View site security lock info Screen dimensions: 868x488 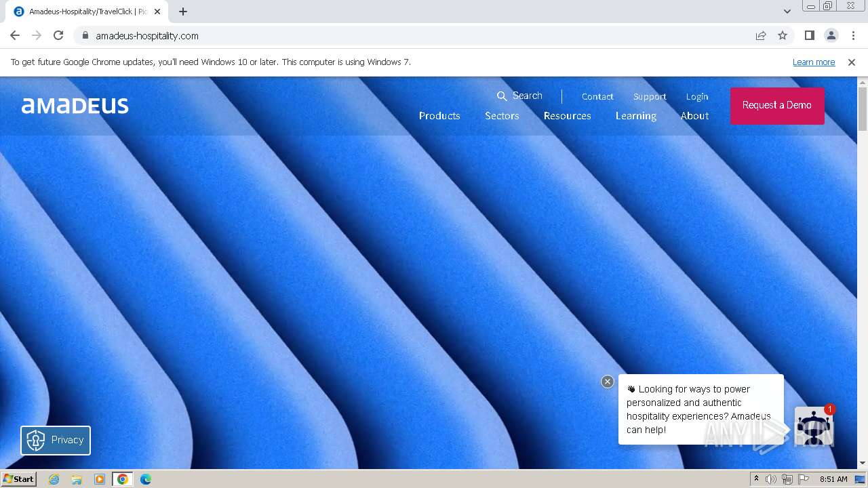pos(85,36)
